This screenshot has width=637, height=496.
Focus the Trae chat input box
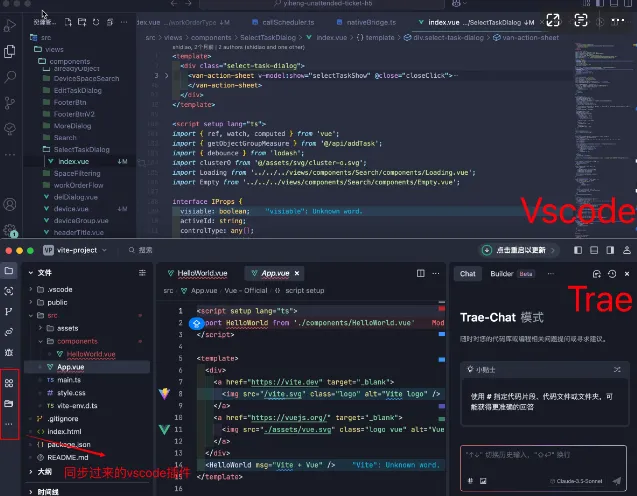pyautogui.click(x=543, y=468)
